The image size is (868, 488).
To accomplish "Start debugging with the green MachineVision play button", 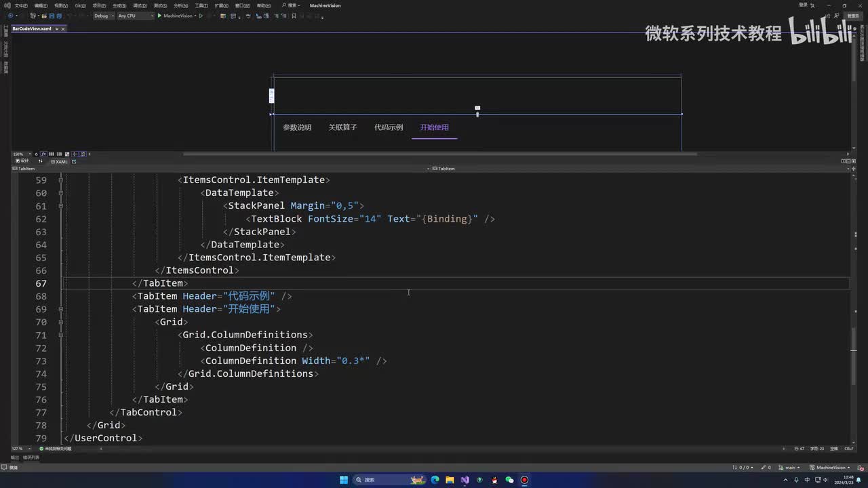I will pyautogui.click(x=175, y=16).
